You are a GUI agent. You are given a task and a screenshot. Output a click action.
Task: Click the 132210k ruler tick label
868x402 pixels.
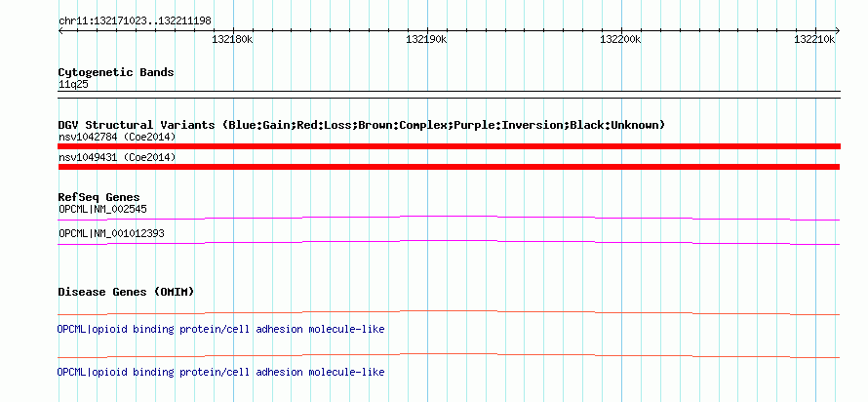point(814,40)
